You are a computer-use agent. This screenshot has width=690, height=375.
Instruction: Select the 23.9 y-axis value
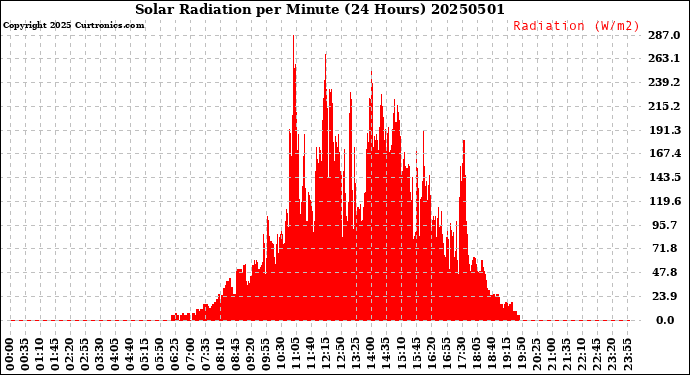(664, 296)
